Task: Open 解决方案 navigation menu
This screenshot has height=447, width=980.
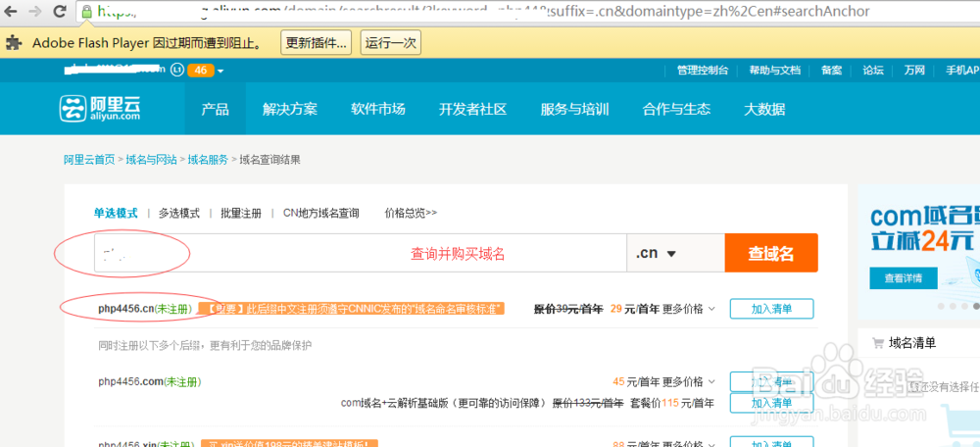Action: (290, 110)
